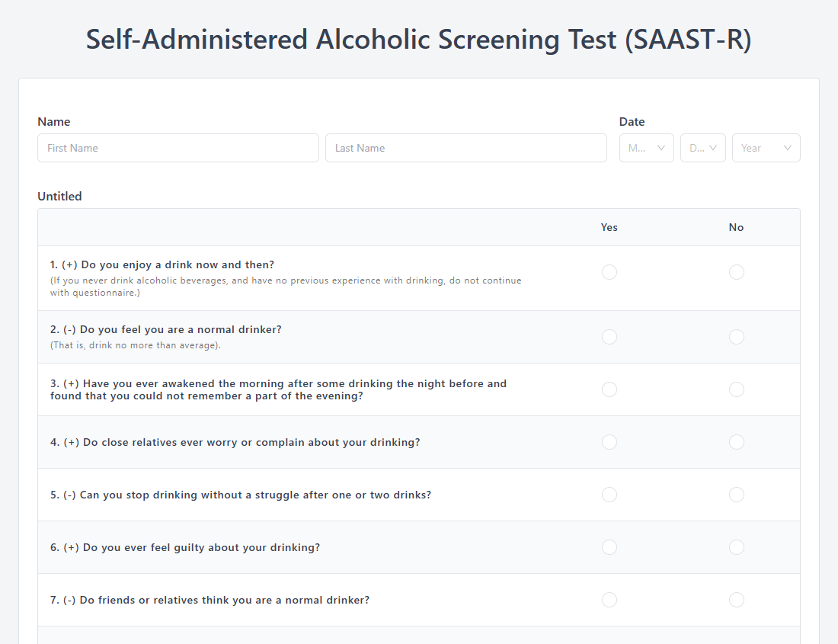Select Yes for friends thinking you're a normal drinker
This screenshot has width=838, height=644.
pos(609,600)
